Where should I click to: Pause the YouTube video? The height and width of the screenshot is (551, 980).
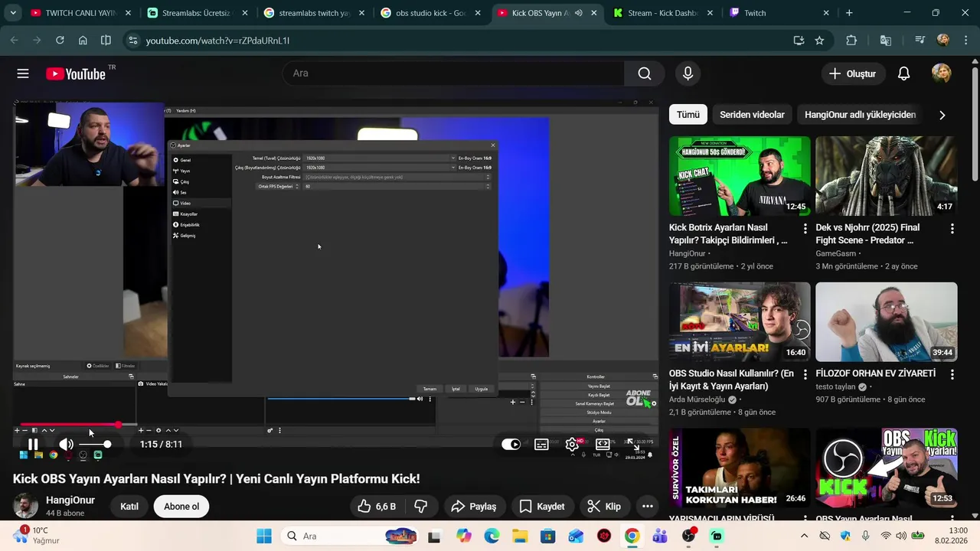[33, 445]
